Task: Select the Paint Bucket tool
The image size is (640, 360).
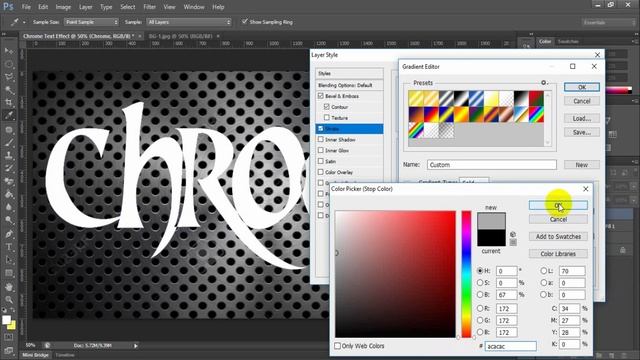Action: point(9,194)
